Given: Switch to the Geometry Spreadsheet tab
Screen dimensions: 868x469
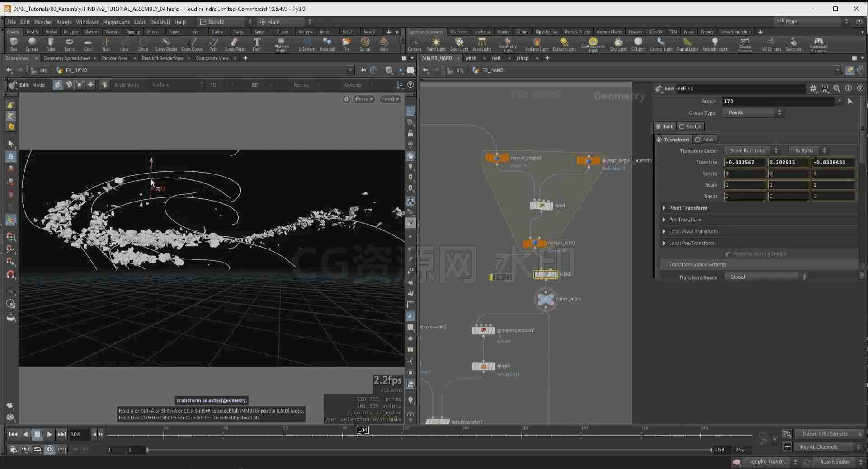Looking at the screenshot, I should [x=66, y=58].
